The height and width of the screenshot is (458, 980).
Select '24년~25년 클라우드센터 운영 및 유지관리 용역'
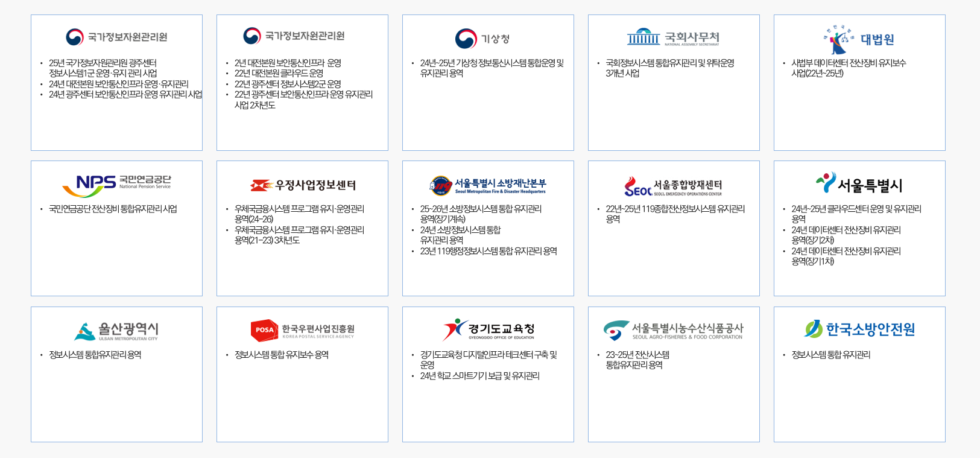[x=856, y=214]
